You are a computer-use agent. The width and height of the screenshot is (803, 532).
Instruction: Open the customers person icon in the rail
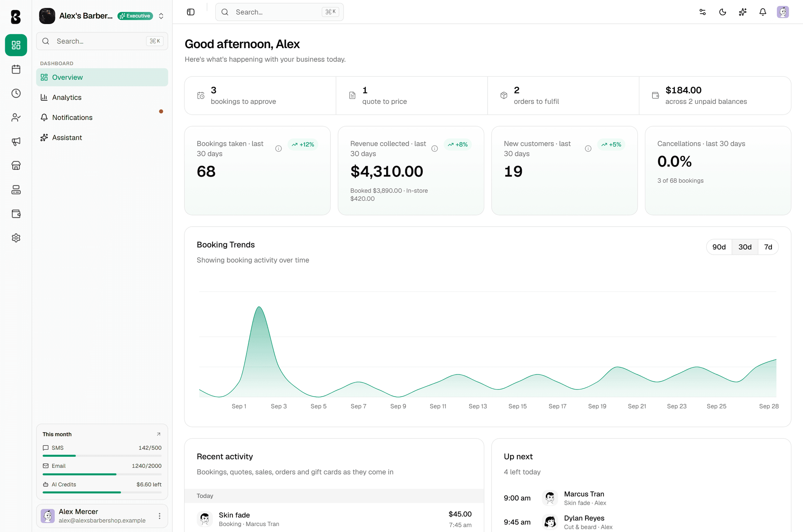(x=16, y=117)
